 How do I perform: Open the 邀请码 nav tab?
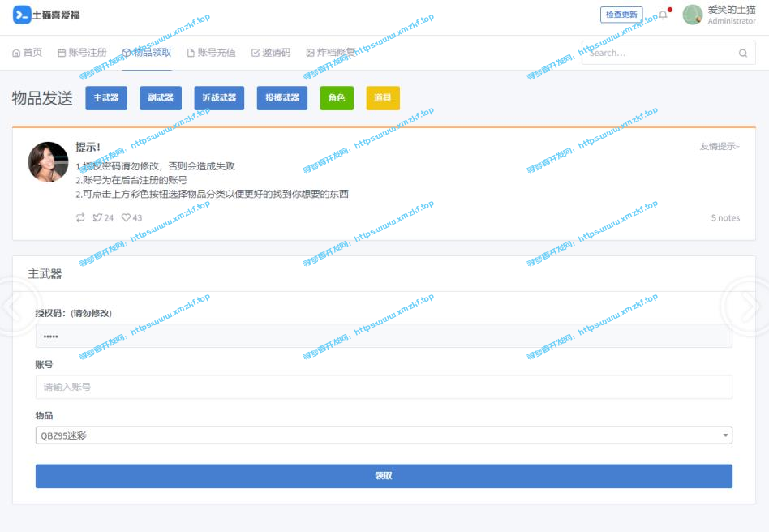(x=271, y=53)
